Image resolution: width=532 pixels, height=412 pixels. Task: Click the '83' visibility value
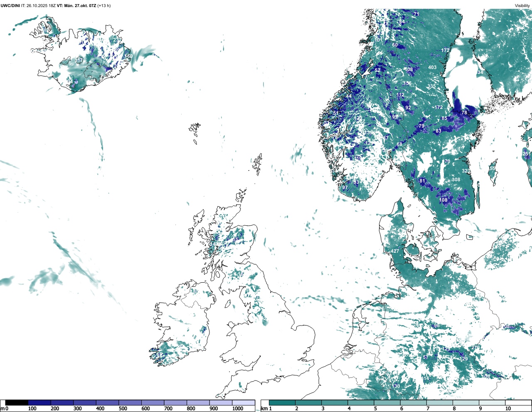(x=438, y=131)
